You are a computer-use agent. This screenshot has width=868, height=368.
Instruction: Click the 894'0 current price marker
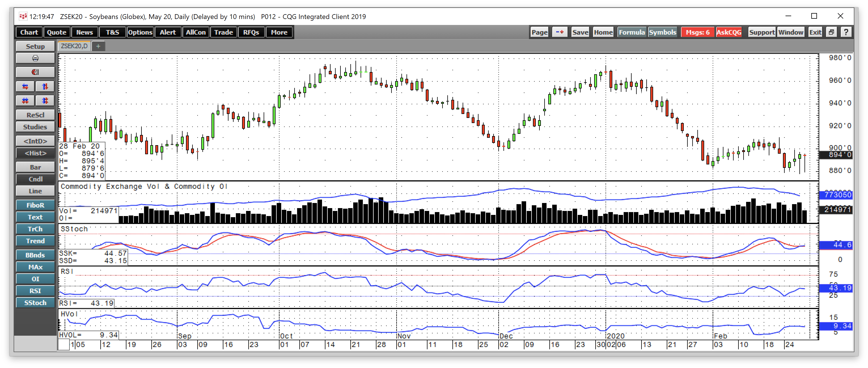click(x=836, y=155)
